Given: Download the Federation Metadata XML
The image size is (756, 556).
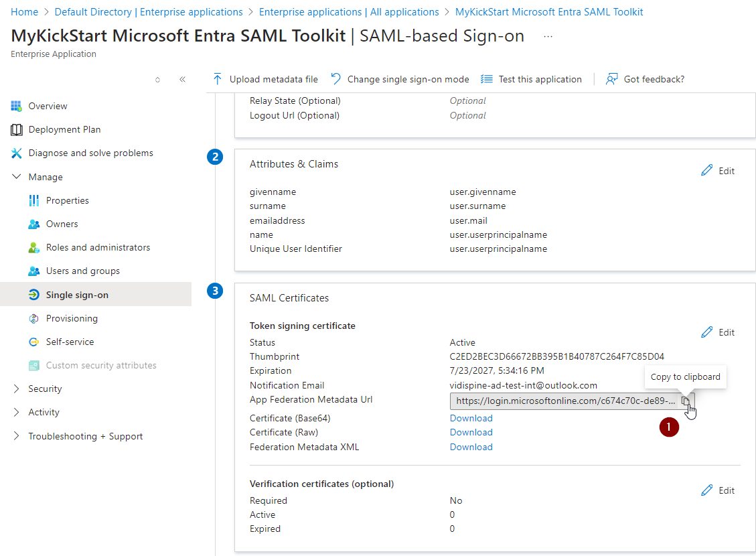Looking at the screenshot, I should tap(471, 447).
